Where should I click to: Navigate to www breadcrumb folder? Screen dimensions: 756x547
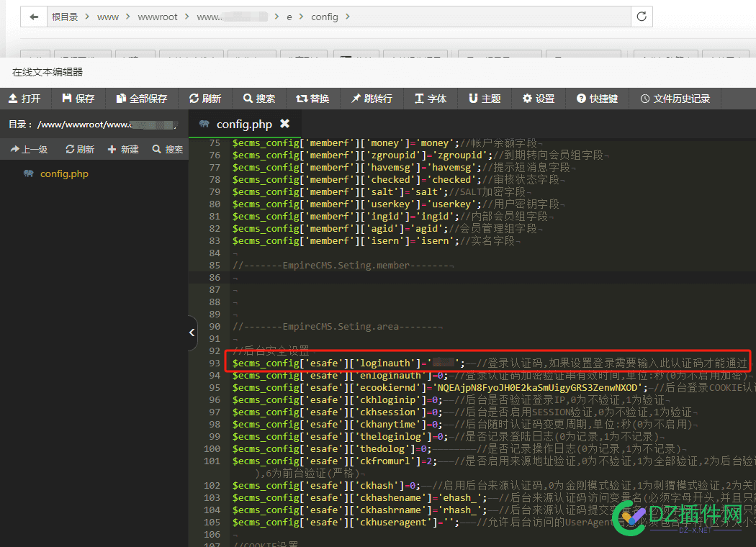click(x=108, y=17)
